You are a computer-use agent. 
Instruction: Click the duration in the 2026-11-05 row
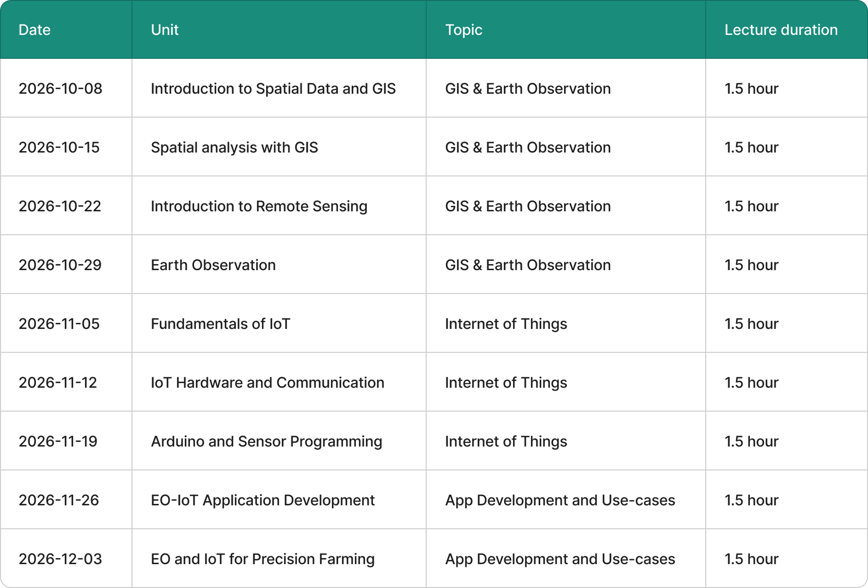click(x=752, y=324)
